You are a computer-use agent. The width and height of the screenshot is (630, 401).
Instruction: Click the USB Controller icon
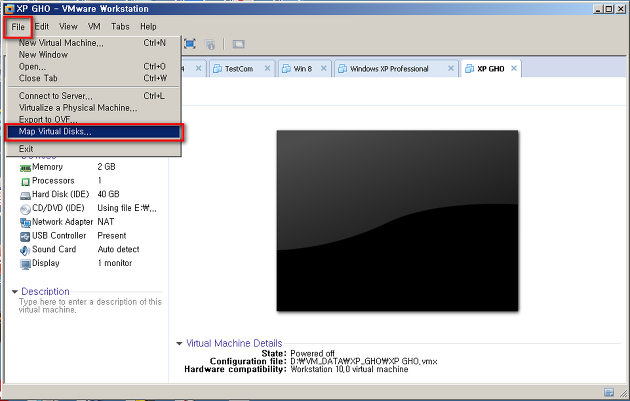(25, 237)
